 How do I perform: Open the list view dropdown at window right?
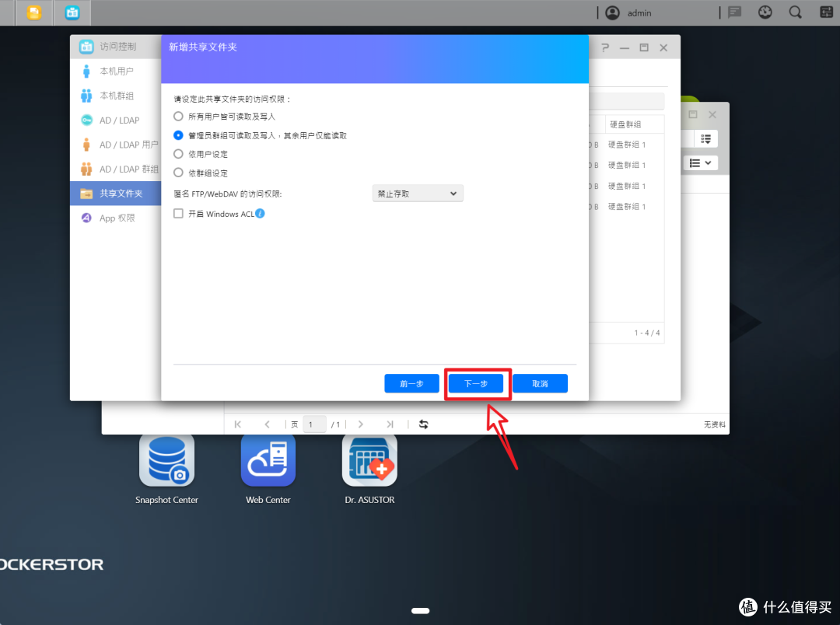[x=700, y=162]
